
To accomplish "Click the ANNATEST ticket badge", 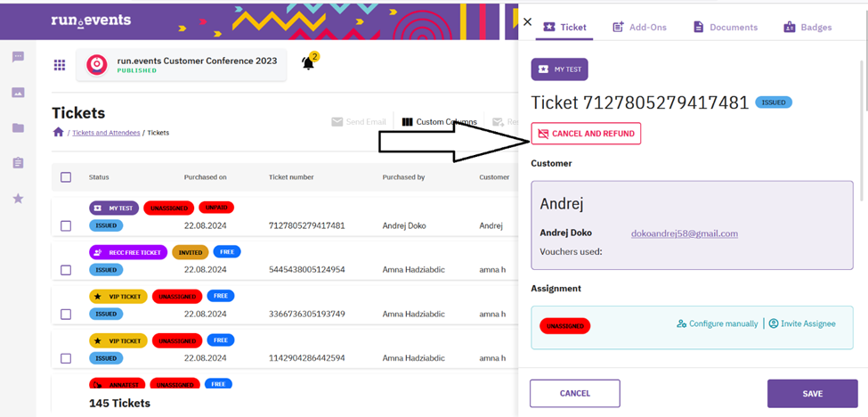I will tap(118, 382).
